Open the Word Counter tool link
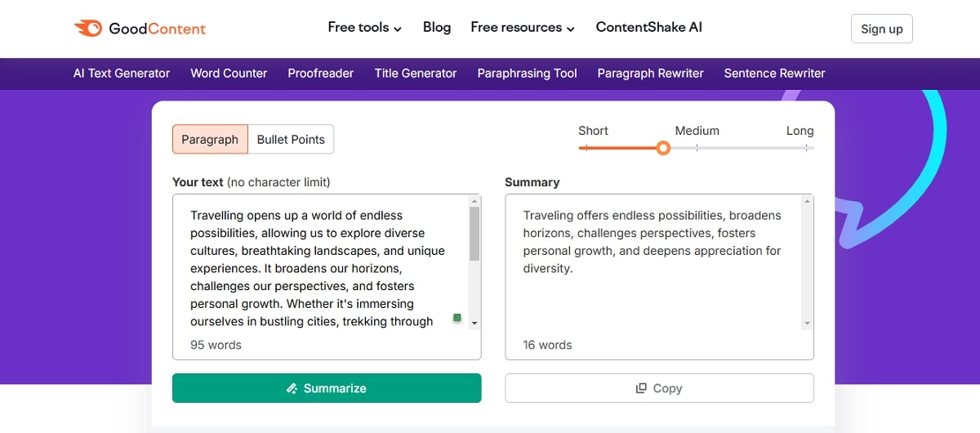This screenshot has height=433, width=980. click(229, 74)
